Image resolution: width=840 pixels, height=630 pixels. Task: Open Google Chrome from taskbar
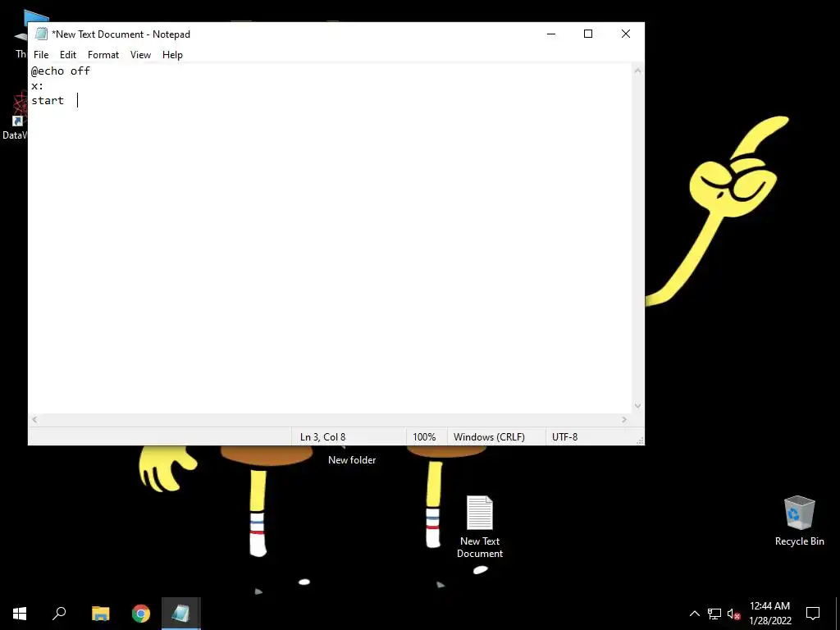141,614
